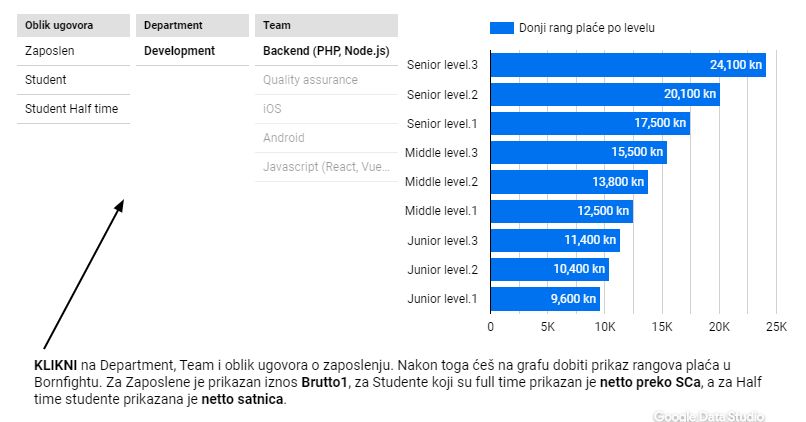Click the Donji rang plaće legend label

click(x=587, y=28)
